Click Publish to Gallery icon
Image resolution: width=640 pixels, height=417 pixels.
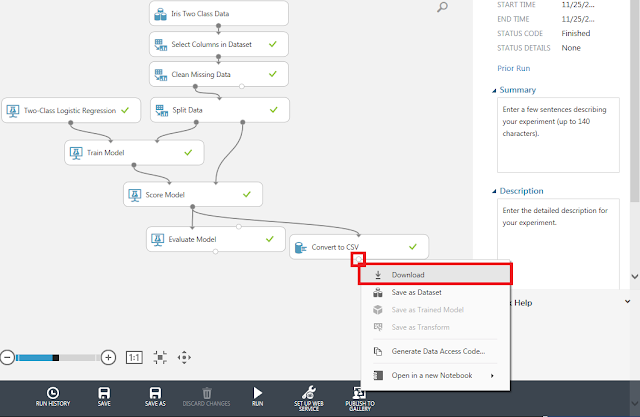[x=358, y=393]
